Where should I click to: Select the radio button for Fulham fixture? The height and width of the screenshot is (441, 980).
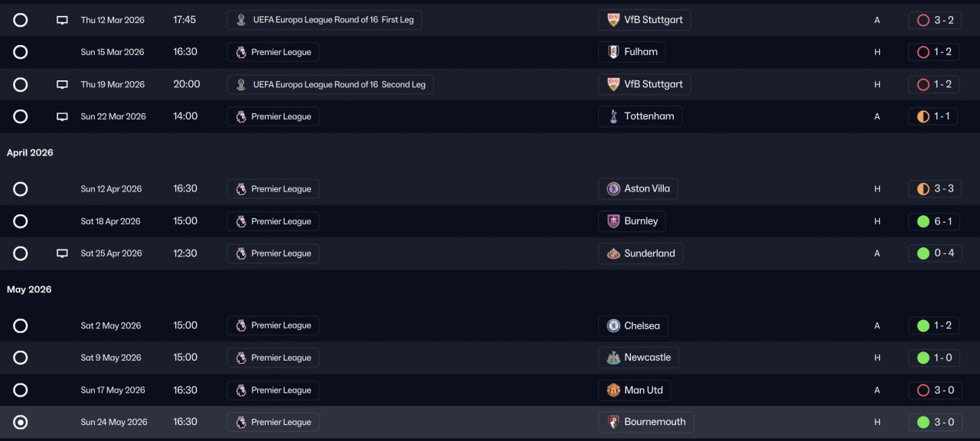(21, 52)
